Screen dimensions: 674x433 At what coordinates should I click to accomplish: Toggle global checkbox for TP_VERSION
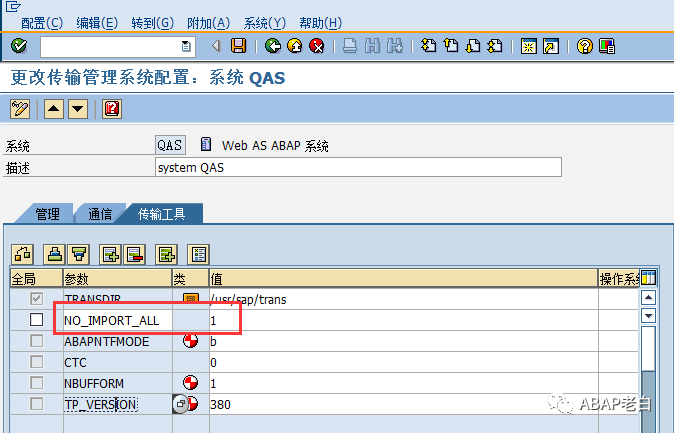37,404
